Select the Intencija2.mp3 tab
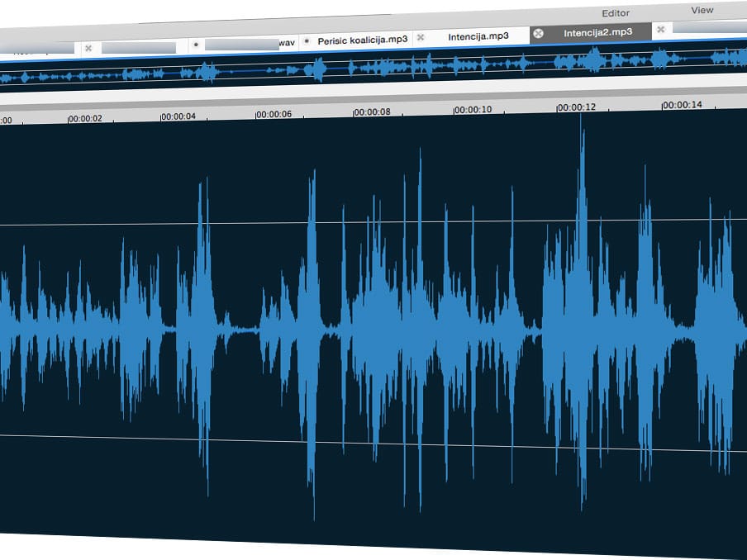This screenshot has width=747, height=560. point(597,33)
